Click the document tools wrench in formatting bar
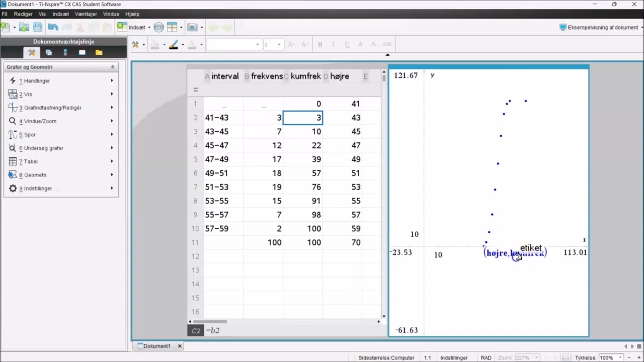The image size is (644, 362). 135,44
